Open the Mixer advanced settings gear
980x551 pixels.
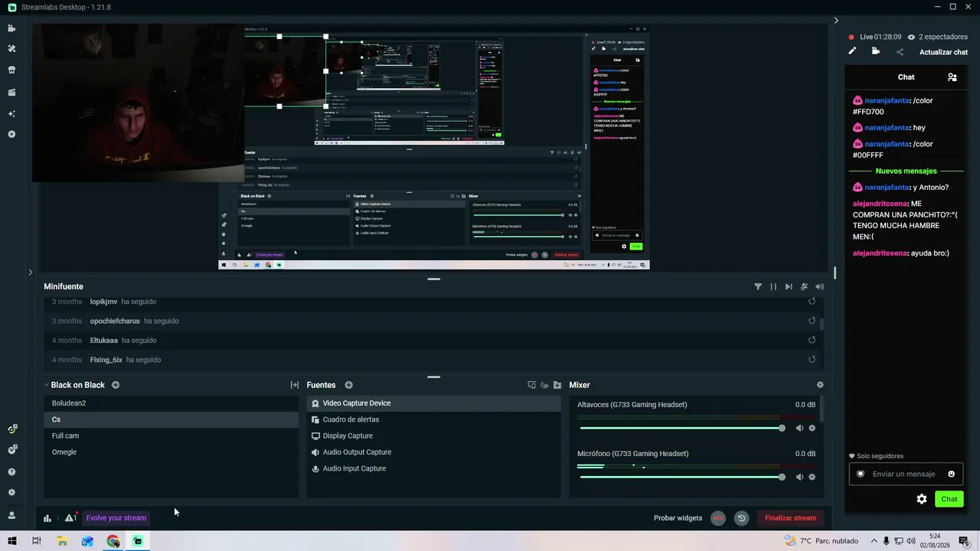tap(820, 385)
